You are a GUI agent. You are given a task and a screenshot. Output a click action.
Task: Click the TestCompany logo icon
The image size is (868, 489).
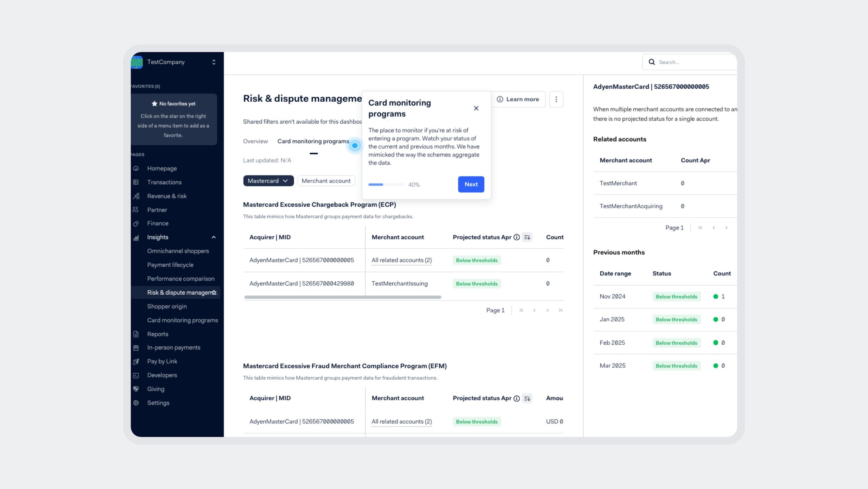[137, 62]
